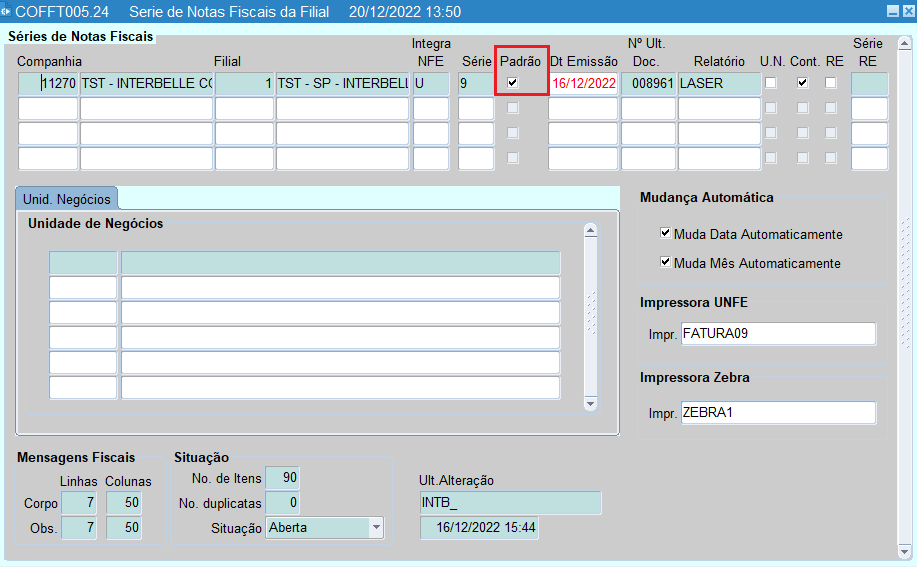Uncheck Muda Mês Automaticamente
The width and height of the screenshot is (917, 569).
[x=665, y=261]
